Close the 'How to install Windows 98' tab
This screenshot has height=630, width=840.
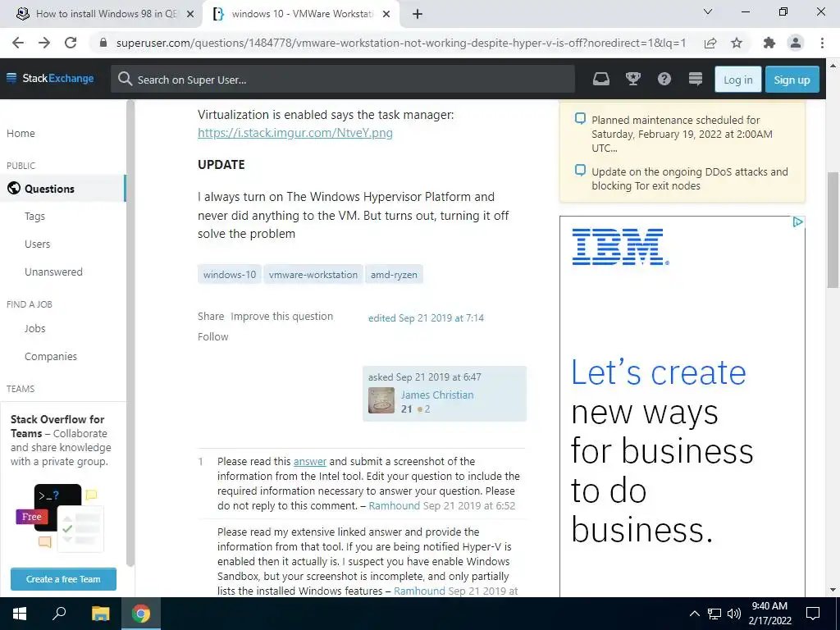[189, 14]
